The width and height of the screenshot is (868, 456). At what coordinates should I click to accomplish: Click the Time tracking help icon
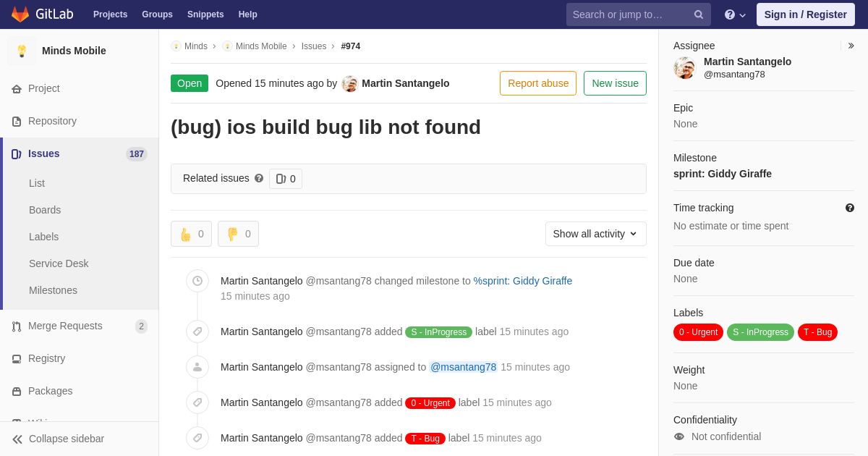tap(850, 208)
